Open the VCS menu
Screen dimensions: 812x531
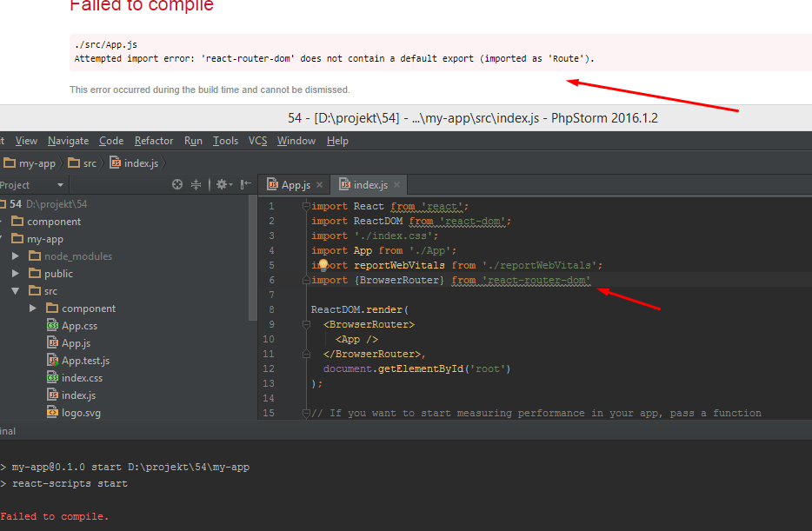click(x=258, y=141)
